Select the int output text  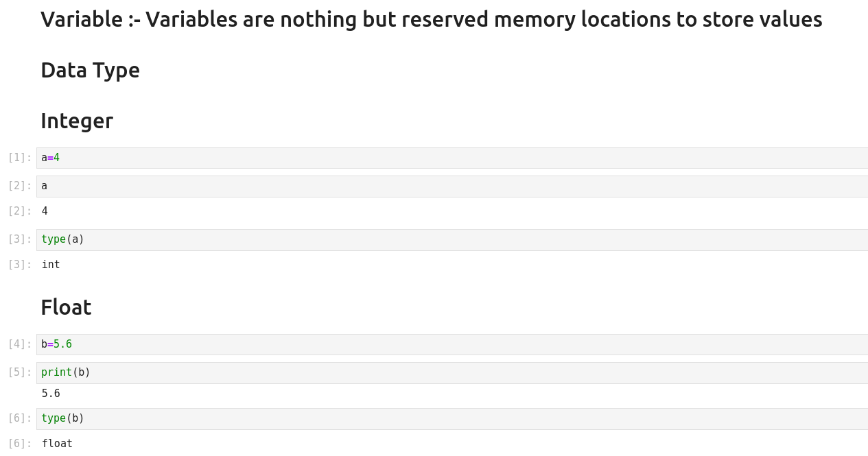[x=51, y=265]
